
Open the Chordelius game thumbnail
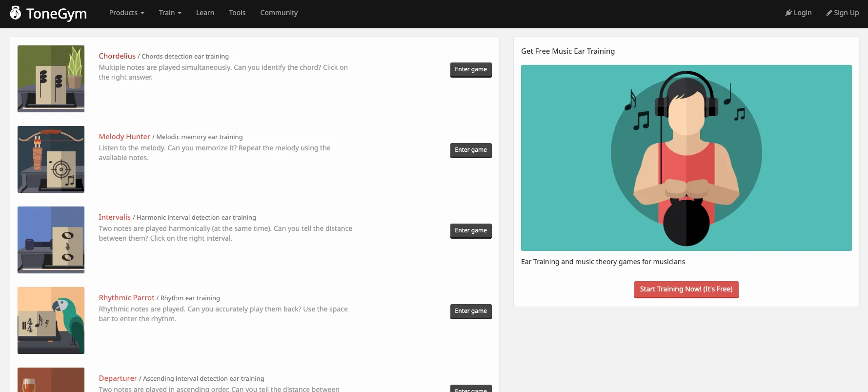click(x=51, y=79)
